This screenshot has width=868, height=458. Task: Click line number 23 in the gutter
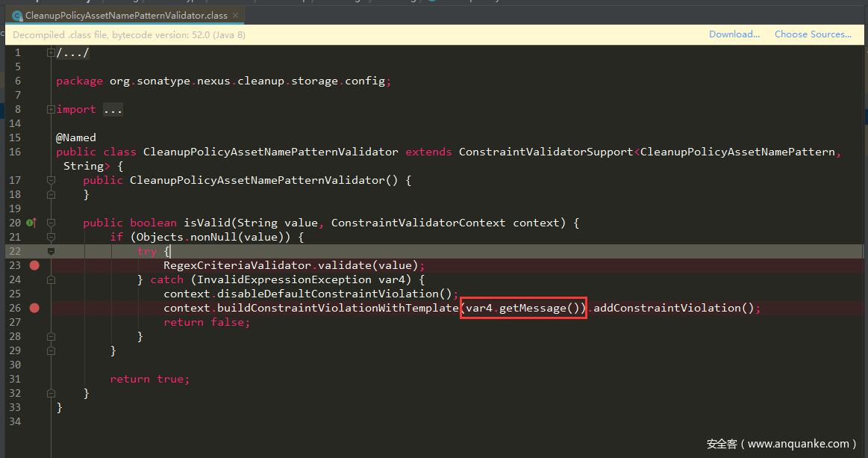click(15, 265)
